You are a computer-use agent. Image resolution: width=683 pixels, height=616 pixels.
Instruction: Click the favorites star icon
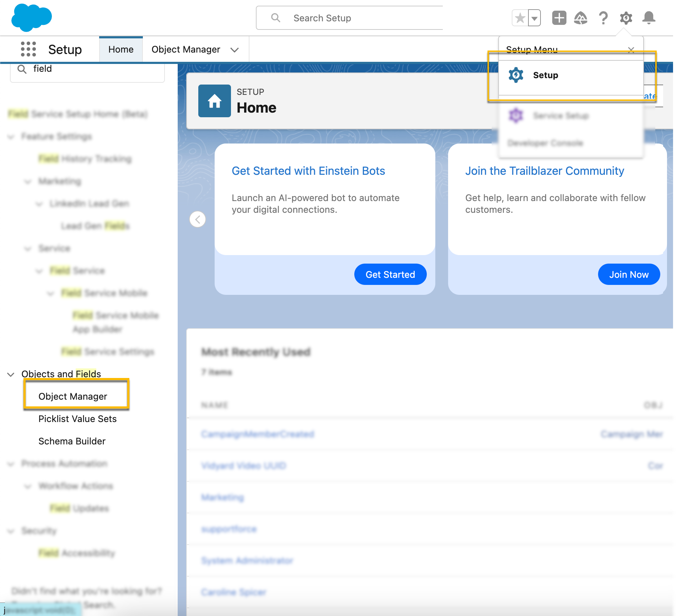[x=520, y=18]
